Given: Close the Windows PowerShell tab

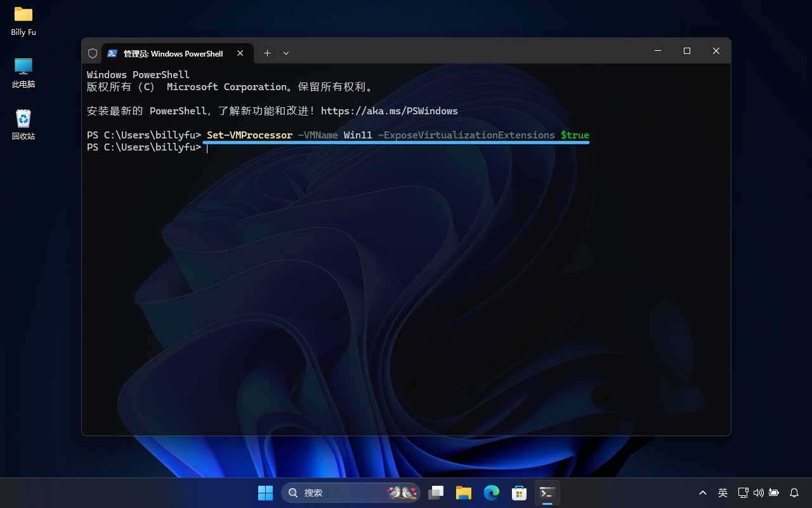Looking at the screenshot, I should point(240,53).
